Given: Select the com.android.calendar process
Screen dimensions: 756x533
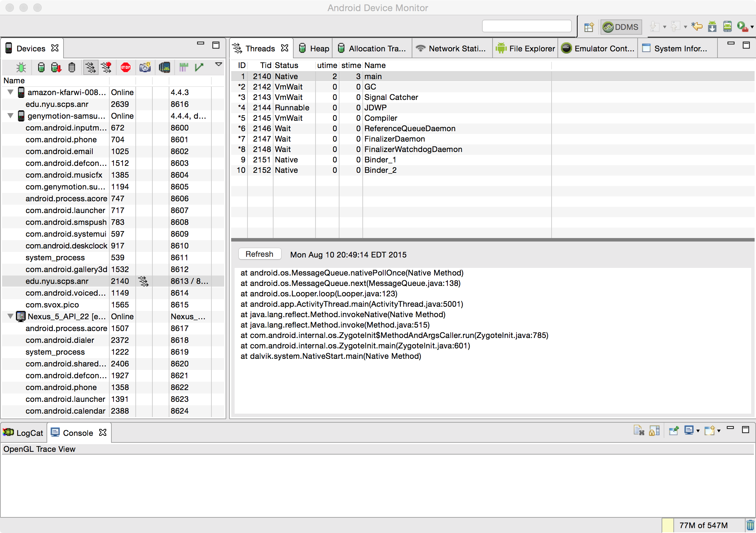Looking at the screenshot, I should click(113, 411).
